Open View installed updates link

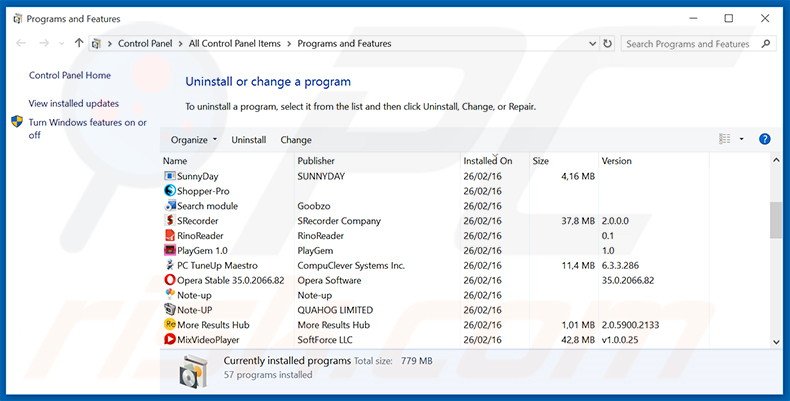tap(74, 103)
